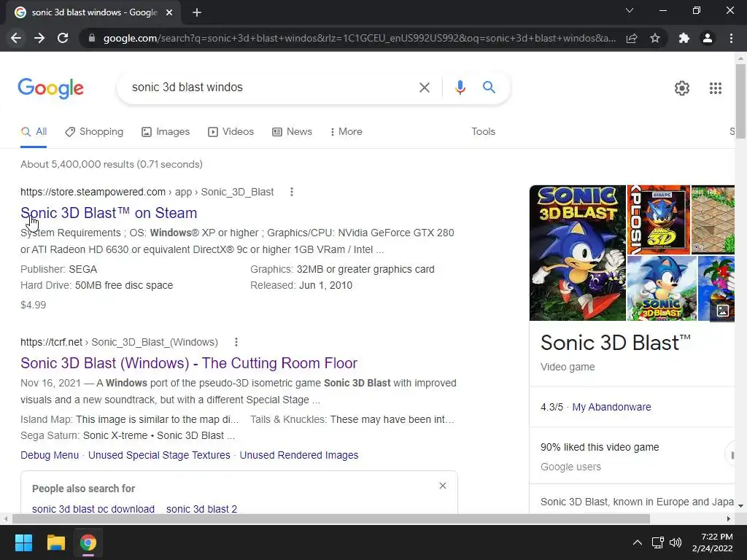Viewport: 747px width, 560px height.
Task: Show hidden system tray icons
Action: tap(637, 542)
